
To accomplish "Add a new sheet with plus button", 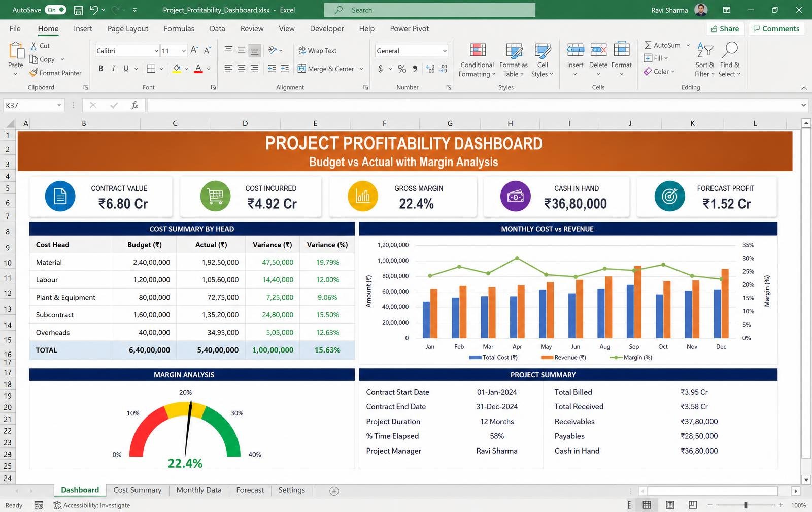I will click(x=334, y=491).
